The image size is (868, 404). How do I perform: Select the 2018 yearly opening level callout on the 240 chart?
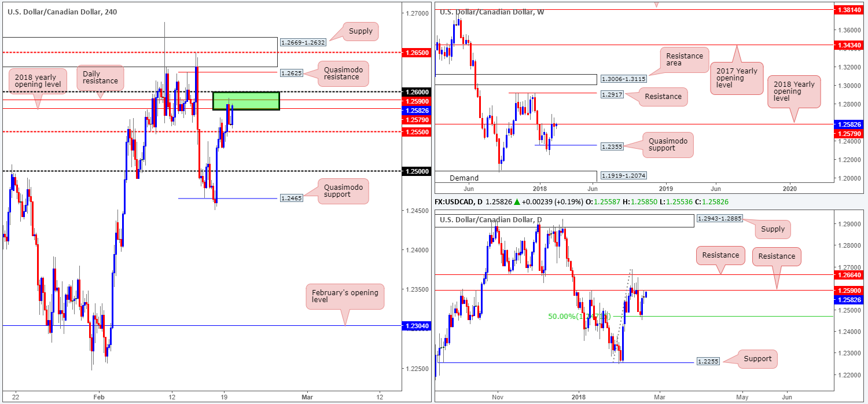click(x=38, y=82)
